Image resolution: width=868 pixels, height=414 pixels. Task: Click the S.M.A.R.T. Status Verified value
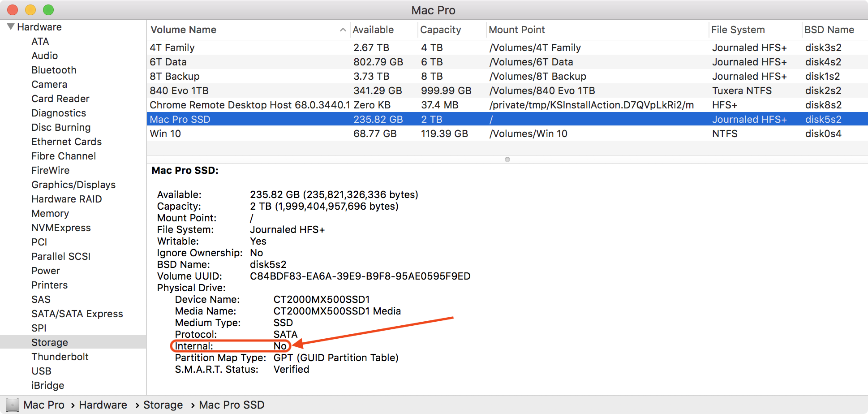[292, 369]
